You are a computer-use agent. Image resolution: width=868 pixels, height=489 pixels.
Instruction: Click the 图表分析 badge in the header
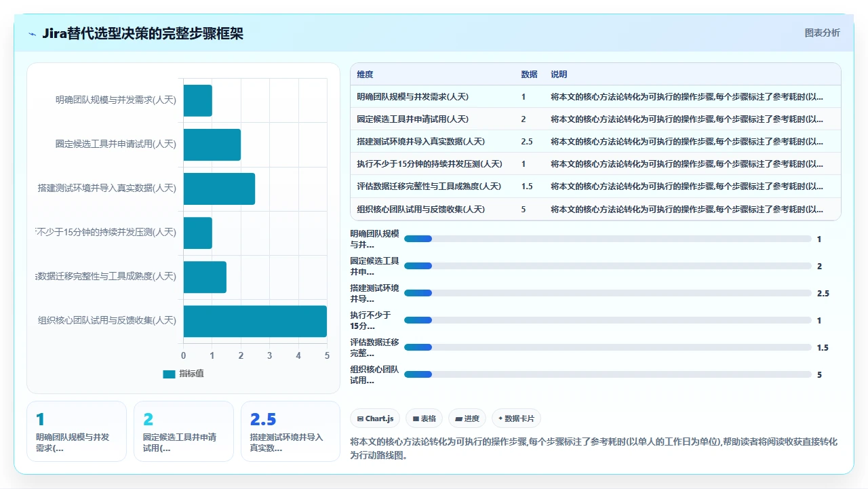822,33
